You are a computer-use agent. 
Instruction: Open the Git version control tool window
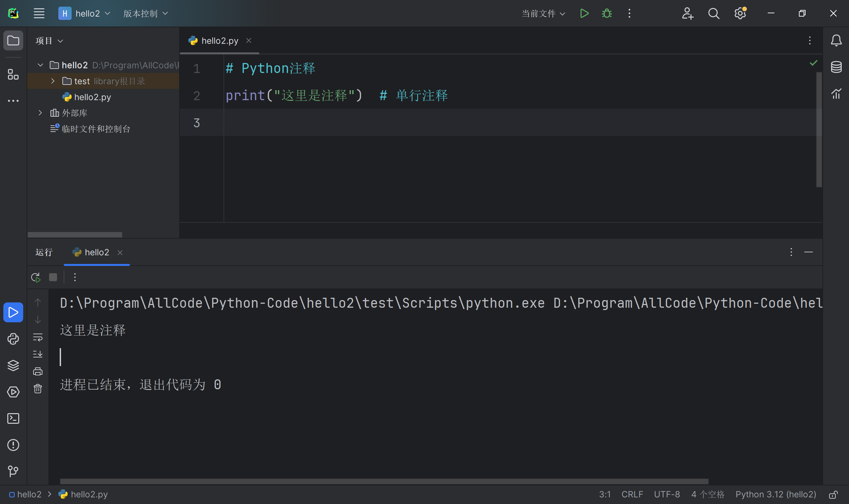point(13,471)
